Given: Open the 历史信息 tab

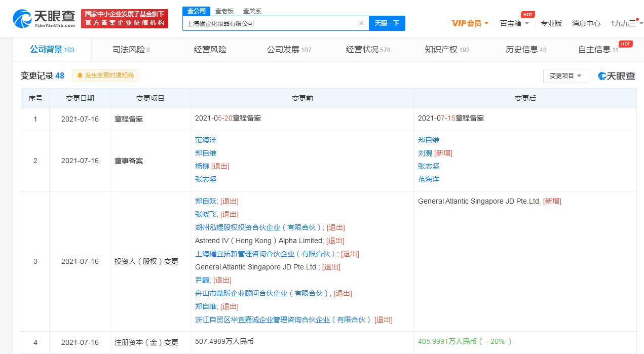Looking at the screenshot, I should point(526,50).
